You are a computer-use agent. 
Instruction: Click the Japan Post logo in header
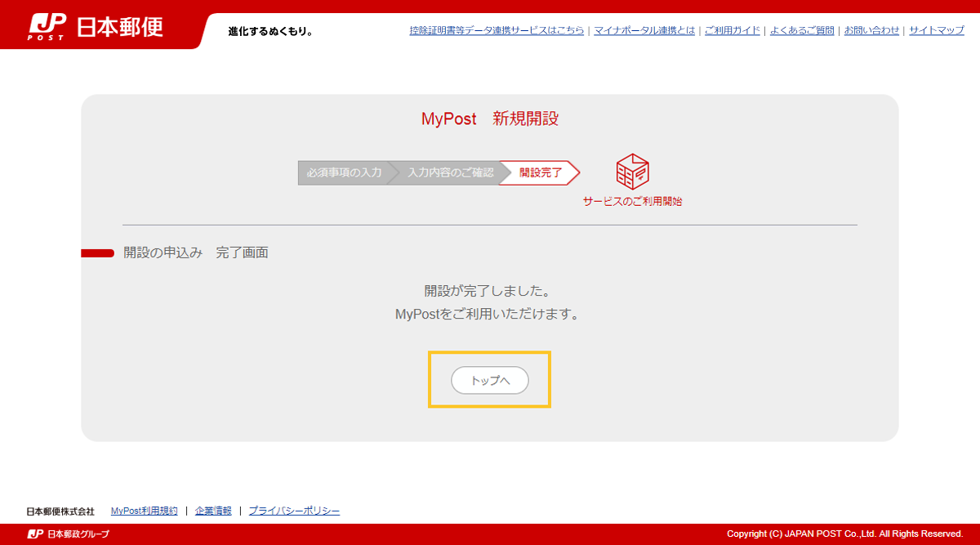click(x=96, y=26)
